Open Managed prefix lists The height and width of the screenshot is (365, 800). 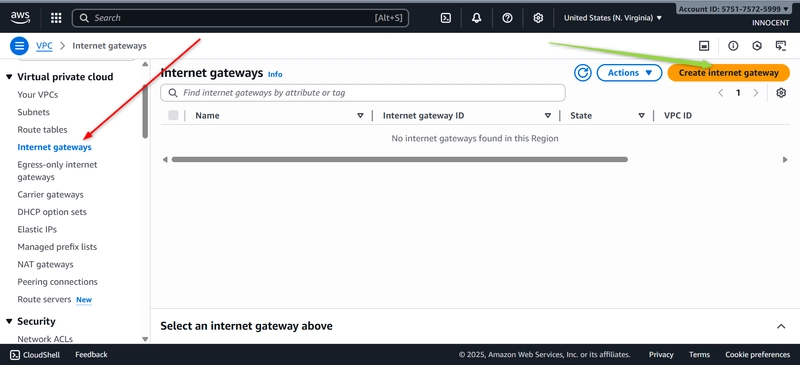57,247
